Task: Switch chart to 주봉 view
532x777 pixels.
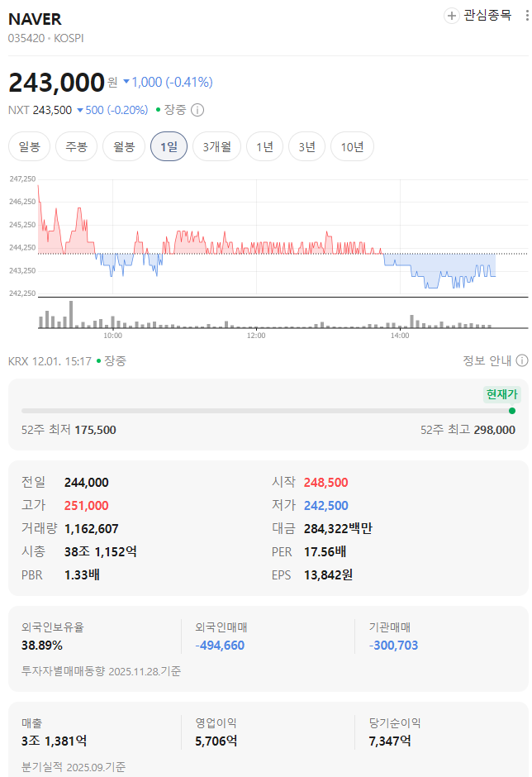Action: [76, 146]
